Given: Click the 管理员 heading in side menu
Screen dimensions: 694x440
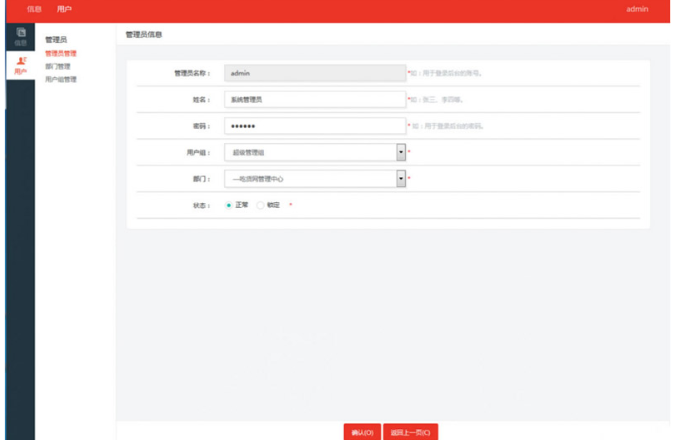Looking at the screenshot, I should click(x=56, y=40).
